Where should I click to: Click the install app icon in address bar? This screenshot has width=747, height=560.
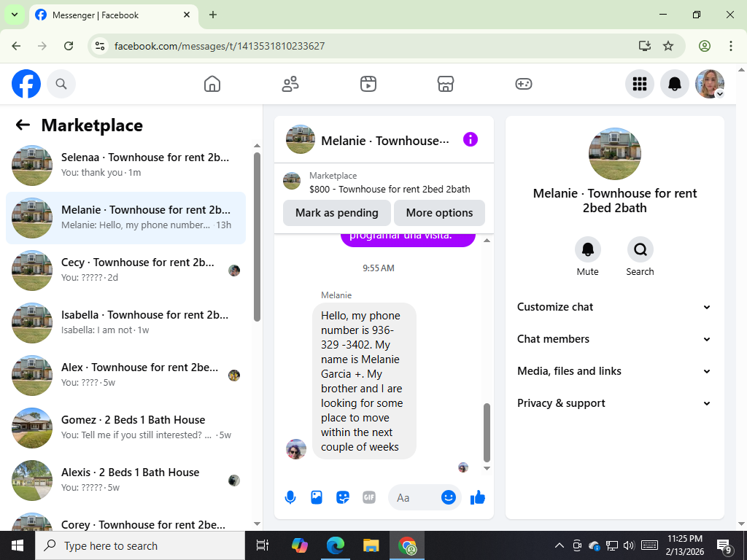645,46
